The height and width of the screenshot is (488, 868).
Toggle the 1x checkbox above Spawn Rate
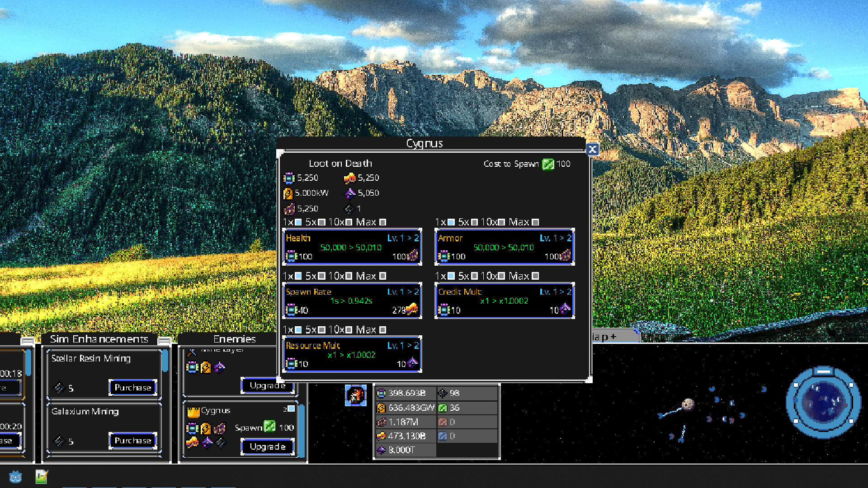click(298, 276)
